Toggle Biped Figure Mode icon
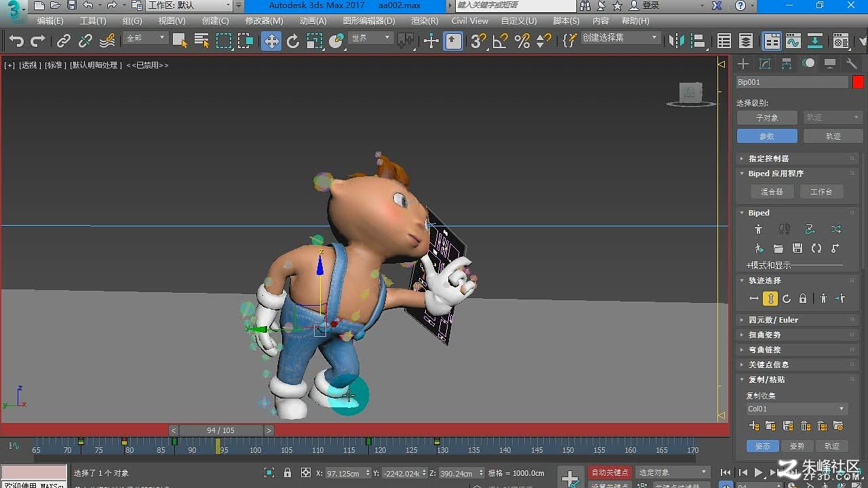The height and width of the screenshot is (488, 868). [x=759, y=229]
